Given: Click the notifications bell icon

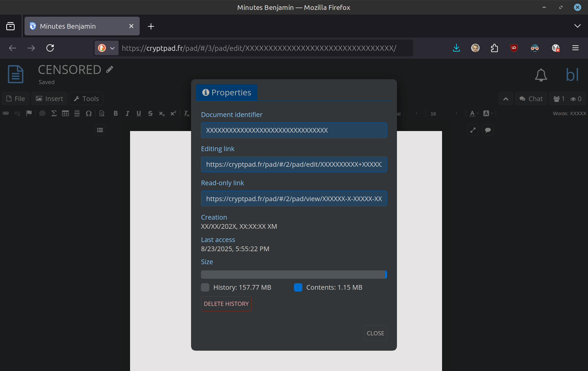Looking at the screenshot, I should point(541,75).
